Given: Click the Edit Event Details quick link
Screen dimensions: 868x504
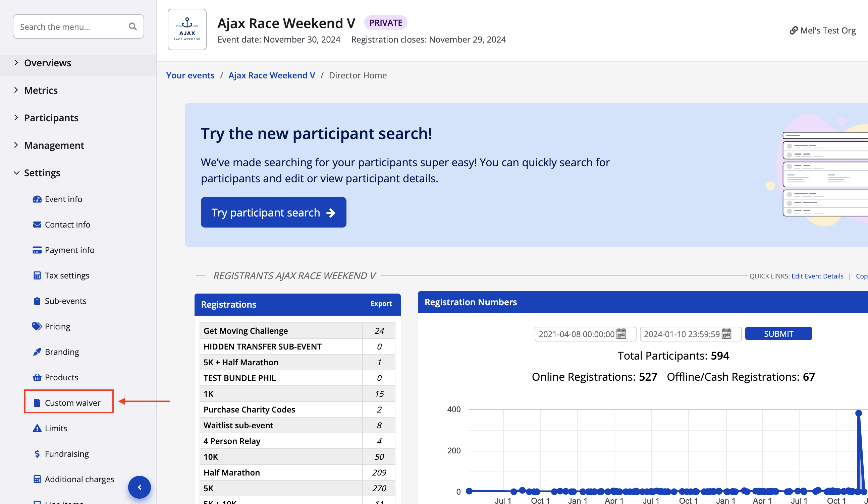Looking at the screenshot, I should 817,276.
